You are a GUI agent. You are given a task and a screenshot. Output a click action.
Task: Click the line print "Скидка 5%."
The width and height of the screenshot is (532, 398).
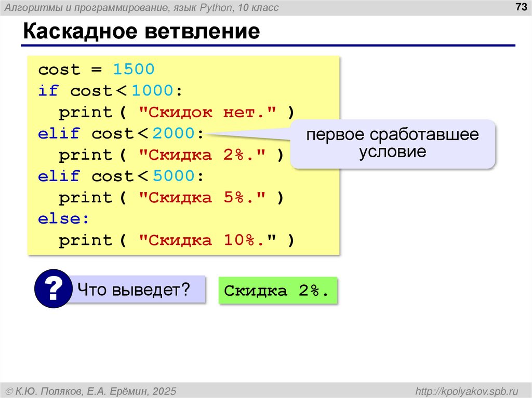(x=170, y=197)
